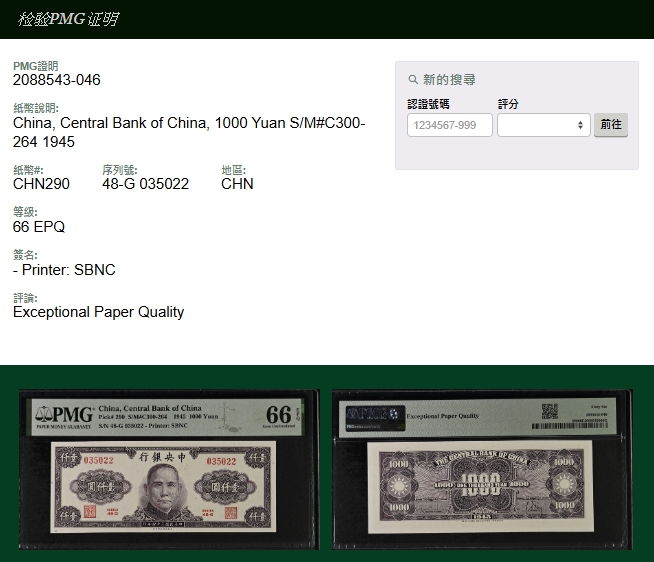The image size is (654, 562).
Task: Click the 新的搜尋 new search heading
Action: [449, 80]
